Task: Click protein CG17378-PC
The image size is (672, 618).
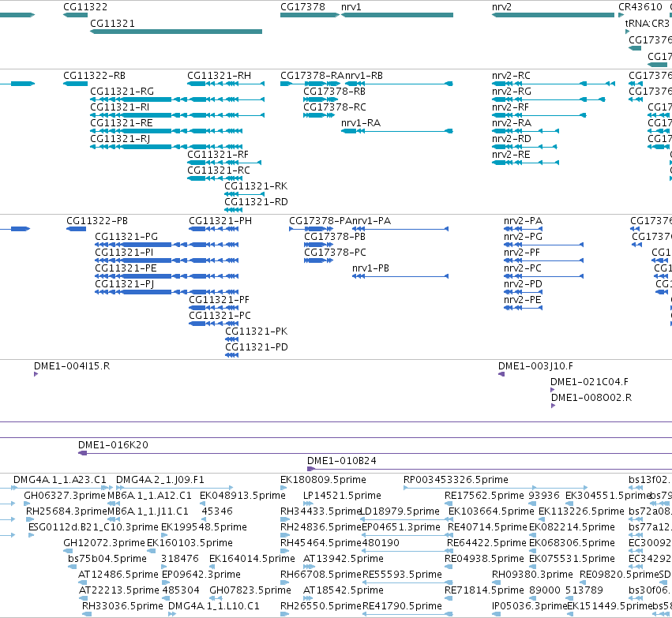Action: click(x=318, y=260)
